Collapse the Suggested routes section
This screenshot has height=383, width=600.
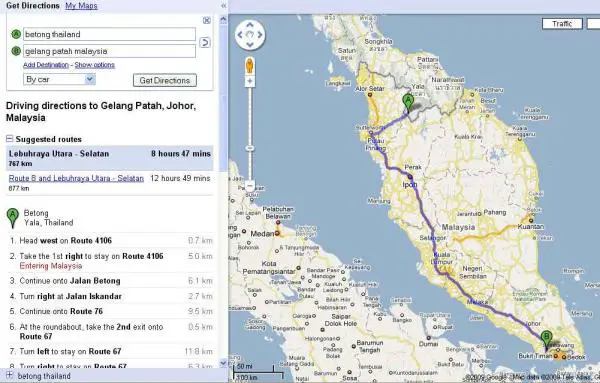click(10, 139)
